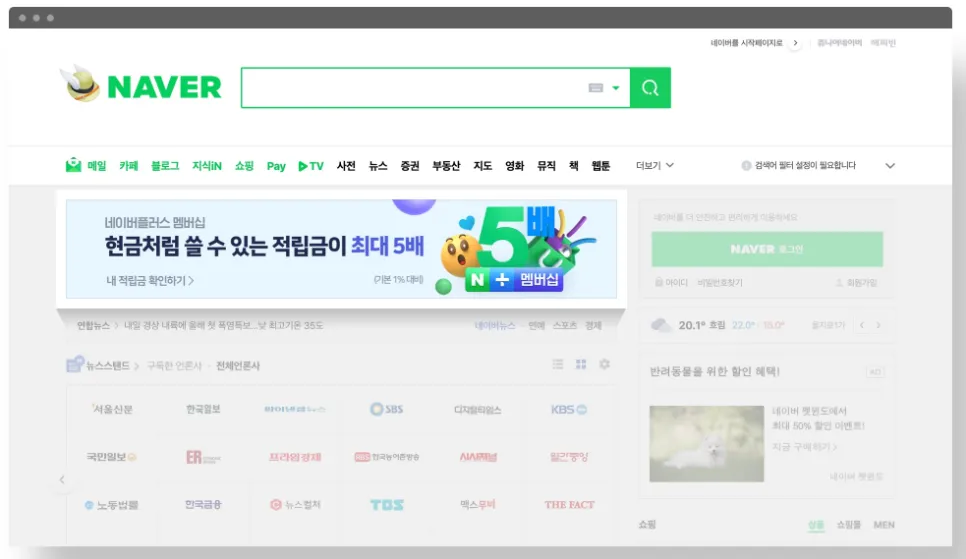
Task: Go to 책 in the navigation bar
Action: click(574, 166)
